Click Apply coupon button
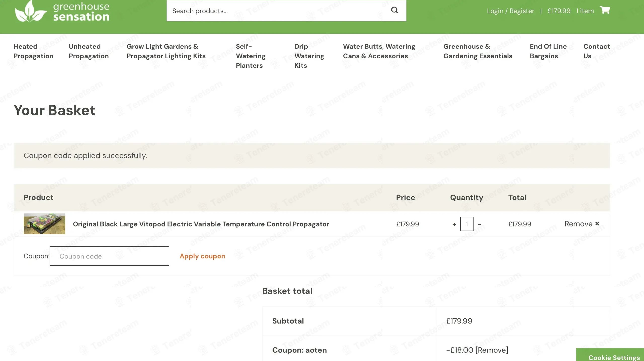The image size is (644, 361). point(202,256)
